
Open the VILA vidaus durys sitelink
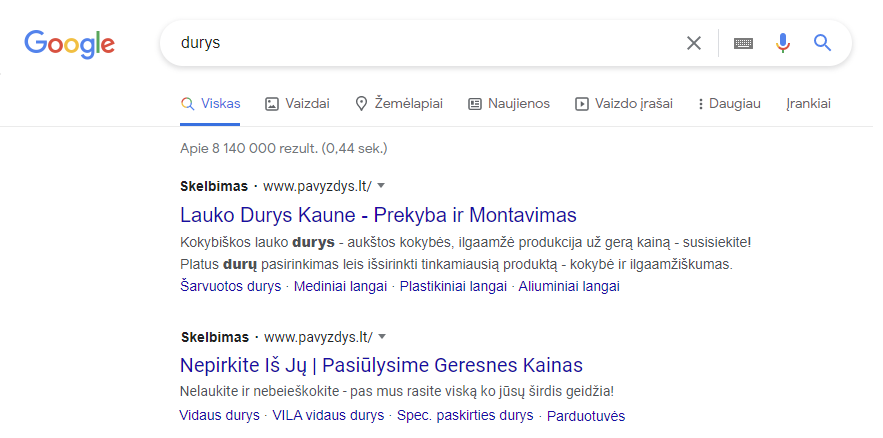click(x=328, y=415)
